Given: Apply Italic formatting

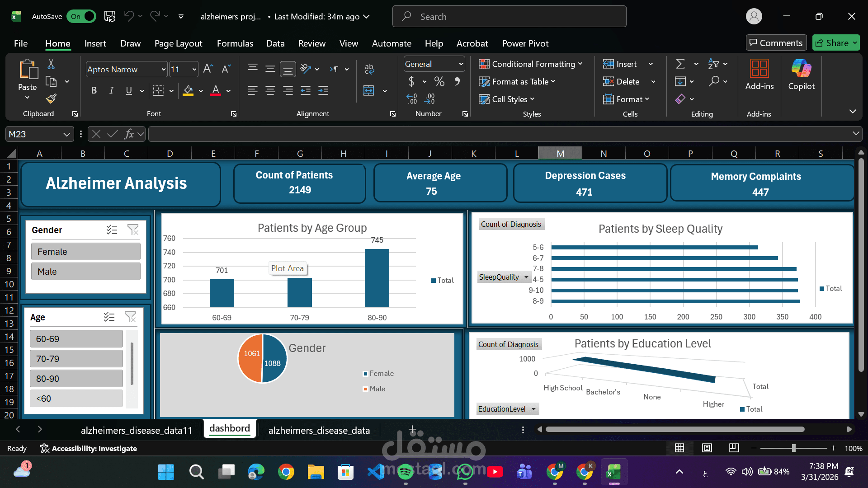Looking at the screenshot, I should (x=111, y=91).
